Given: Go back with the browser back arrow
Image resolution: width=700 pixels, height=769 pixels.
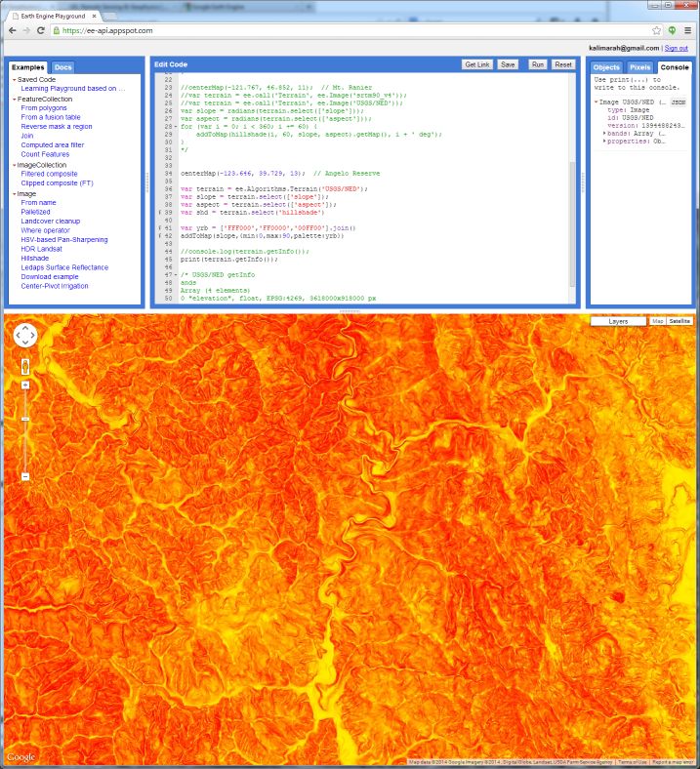Looking at the screenshot, I should 13,30.
